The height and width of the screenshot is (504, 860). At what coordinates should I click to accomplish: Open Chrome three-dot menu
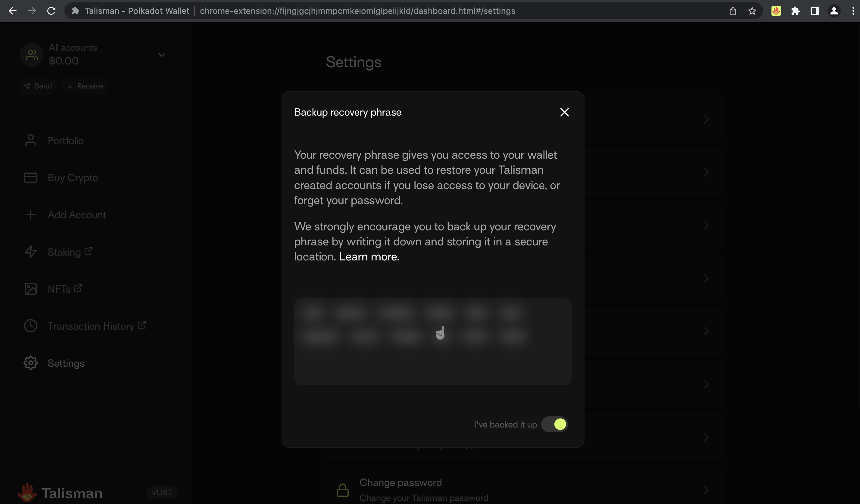(853, 11)
